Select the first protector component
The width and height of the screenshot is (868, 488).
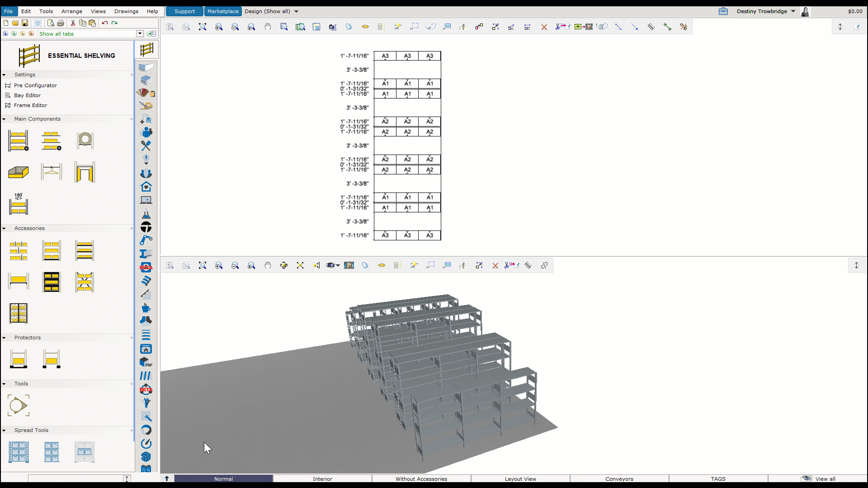[x=19, y=359]
